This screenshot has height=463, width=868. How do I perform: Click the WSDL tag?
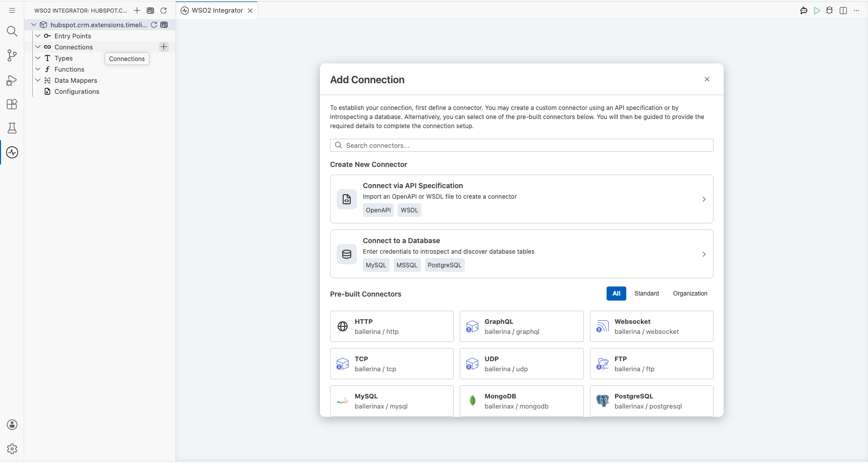(409, 210)
